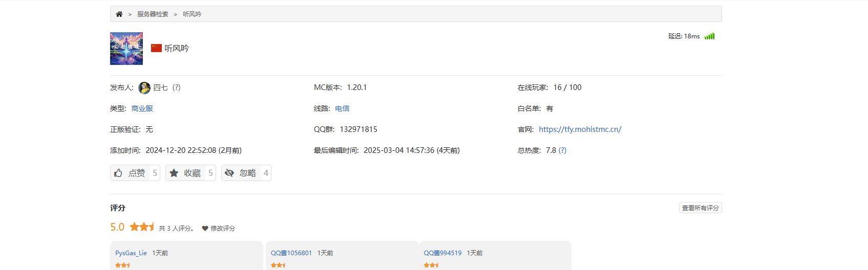This screenshot has height=270, width=868.
Task: Click the 听风吟 server thumbnail image
Action: point(126,49)
